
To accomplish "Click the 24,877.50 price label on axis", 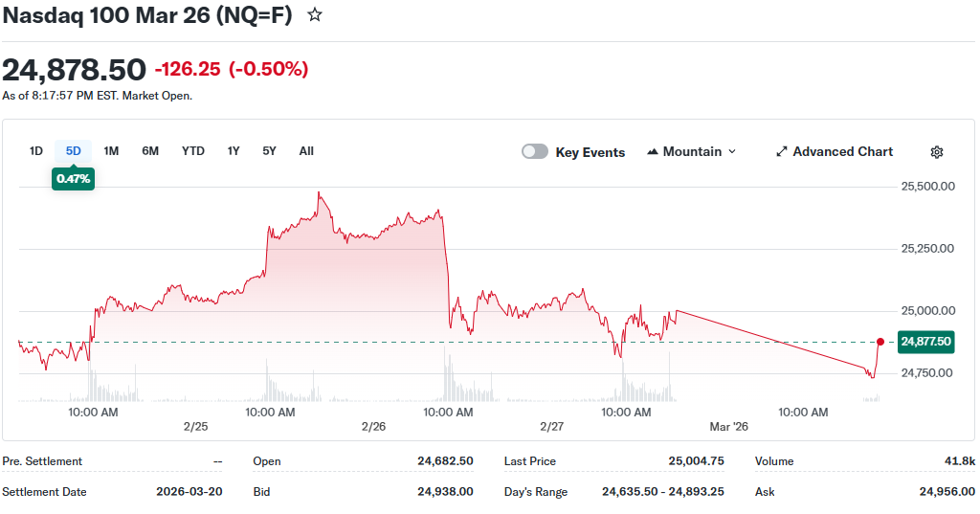I will [x=925, y=342].
